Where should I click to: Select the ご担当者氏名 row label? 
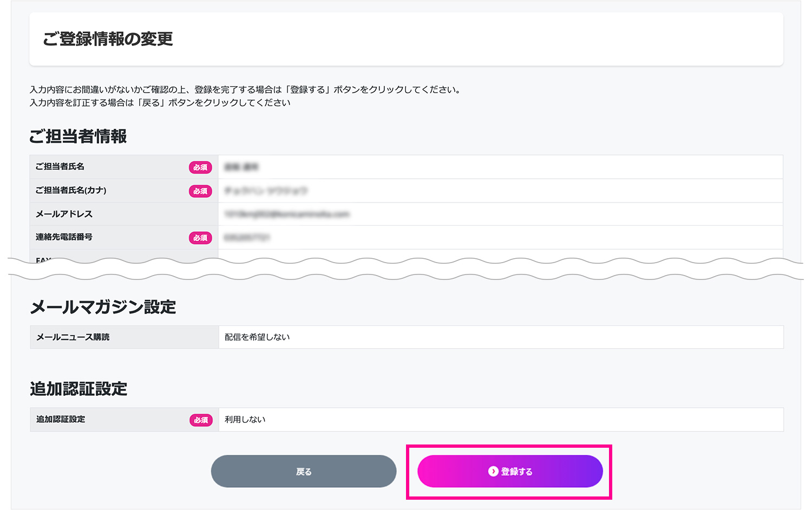tap(60, 167)
